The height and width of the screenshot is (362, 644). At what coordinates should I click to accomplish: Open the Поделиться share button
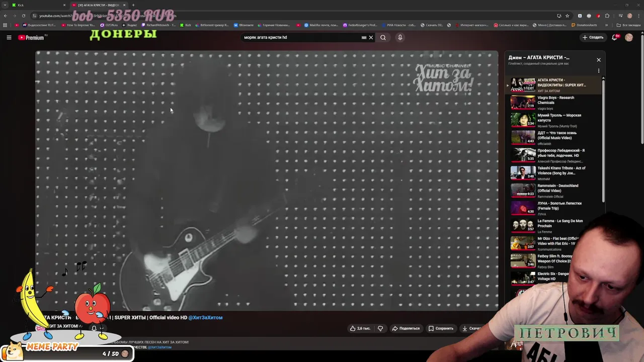point(406,328)
